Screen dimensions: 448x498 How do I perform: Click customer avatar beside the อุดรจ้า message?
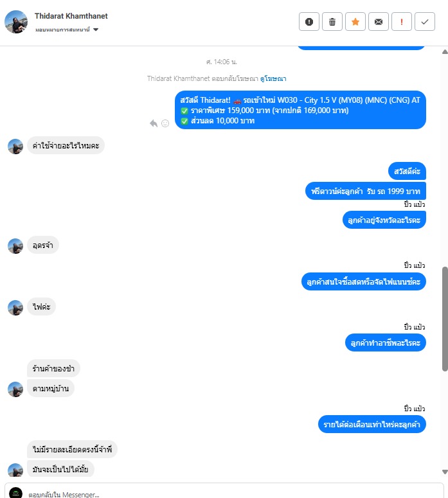(15, 246)
